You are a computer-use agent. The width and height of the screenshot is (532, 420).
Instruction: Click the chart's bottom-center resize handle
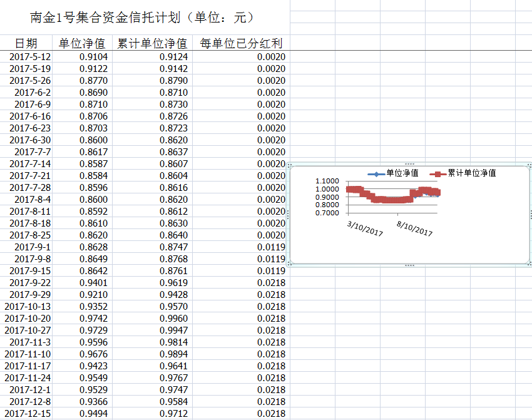(x=409, y=265)
